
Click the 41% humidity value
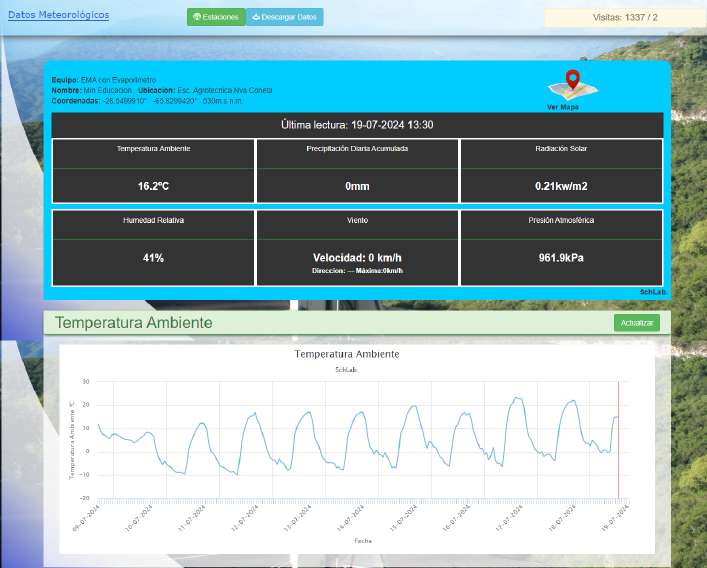click(153, 258)
